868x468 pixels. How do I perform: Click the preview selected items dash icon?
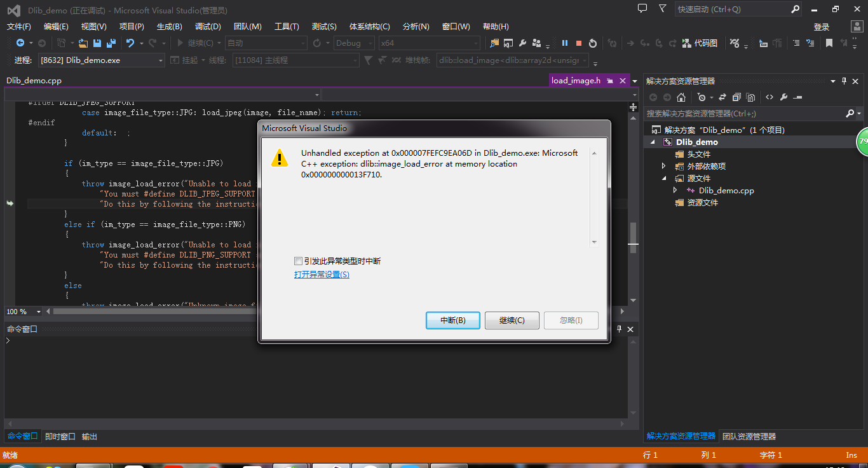(798, 97)
